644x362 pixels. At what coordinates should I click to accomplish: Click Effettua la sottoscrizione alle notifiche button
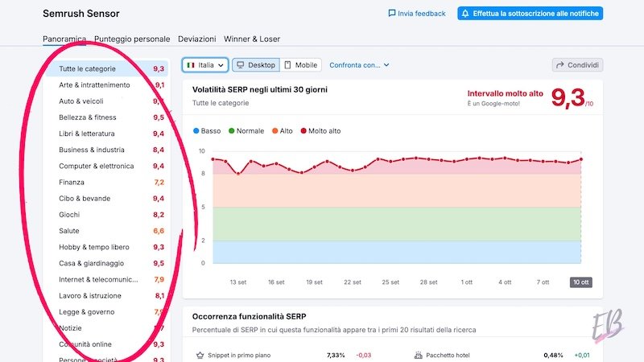tap(530, 14)
